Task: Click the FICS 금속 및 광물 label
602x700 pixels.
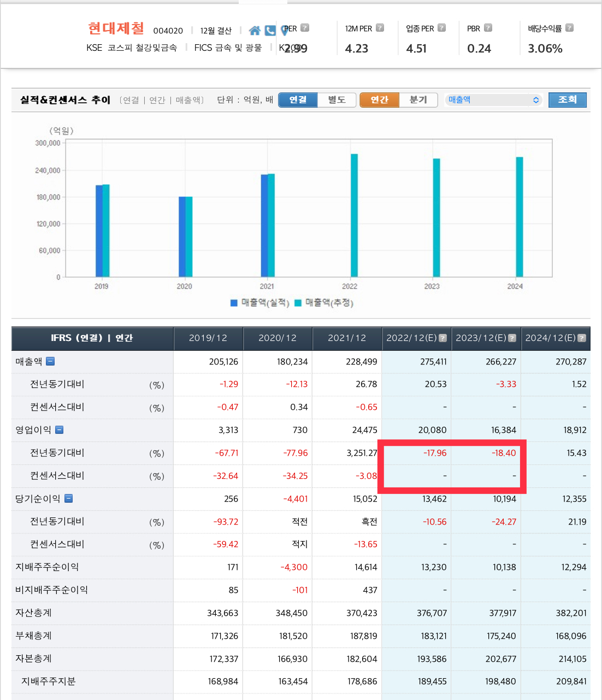Action: [x=228, y=48]
